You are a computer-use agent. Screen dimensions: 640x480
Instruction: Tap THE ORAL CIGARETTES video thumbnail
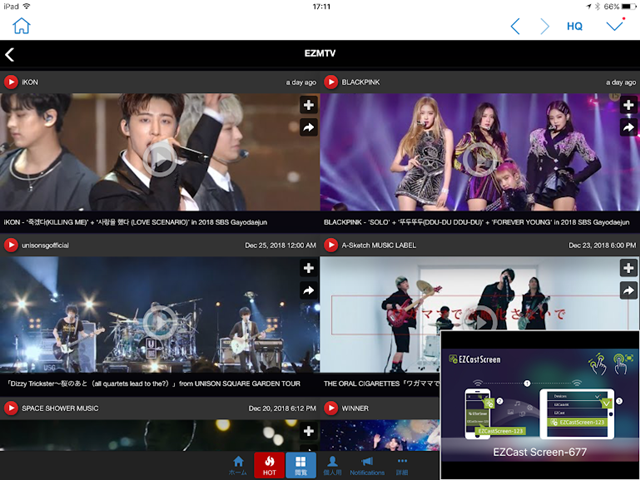point(480,314)
